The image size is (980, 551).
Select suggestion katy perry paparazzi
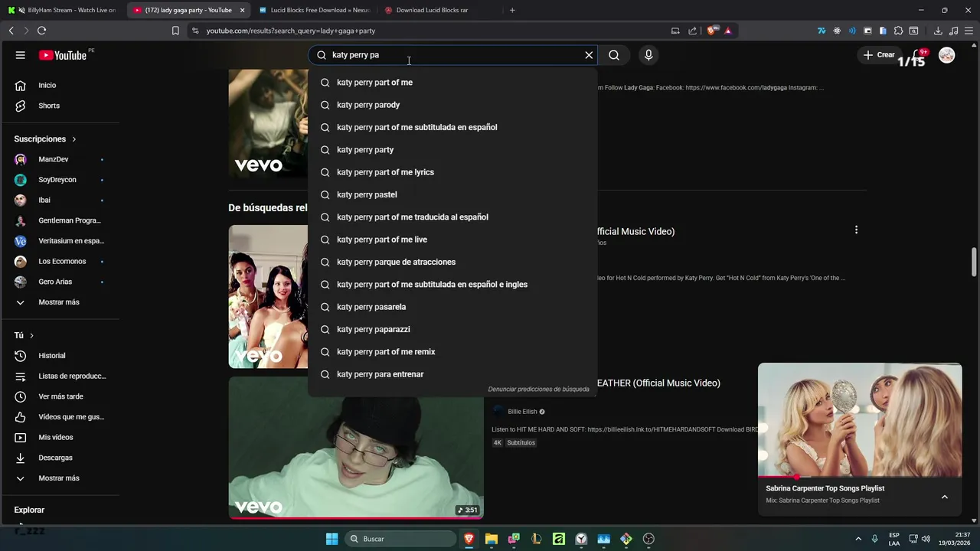tap(452, 329)
